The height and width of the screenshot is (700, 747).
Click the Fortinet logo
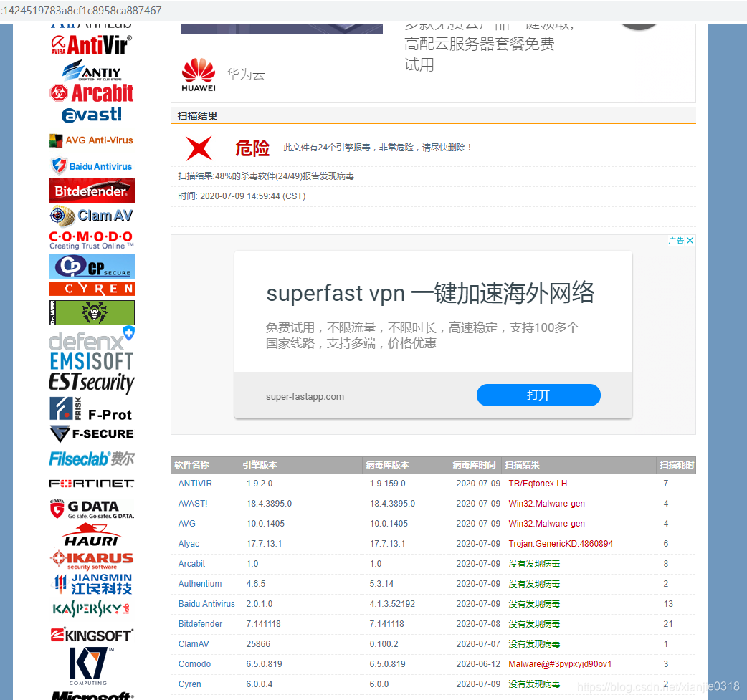click(x=92, y=484)
